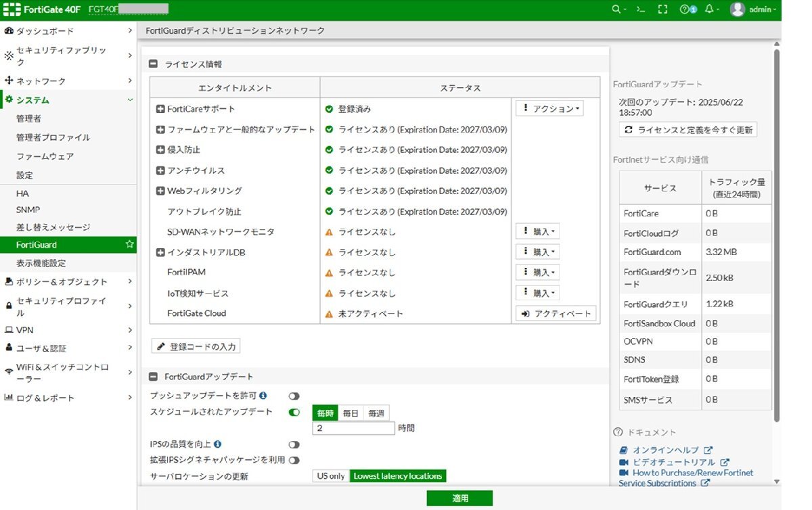Open the 購入 dropdown for SD-WANネットワークモニタ

537,232
